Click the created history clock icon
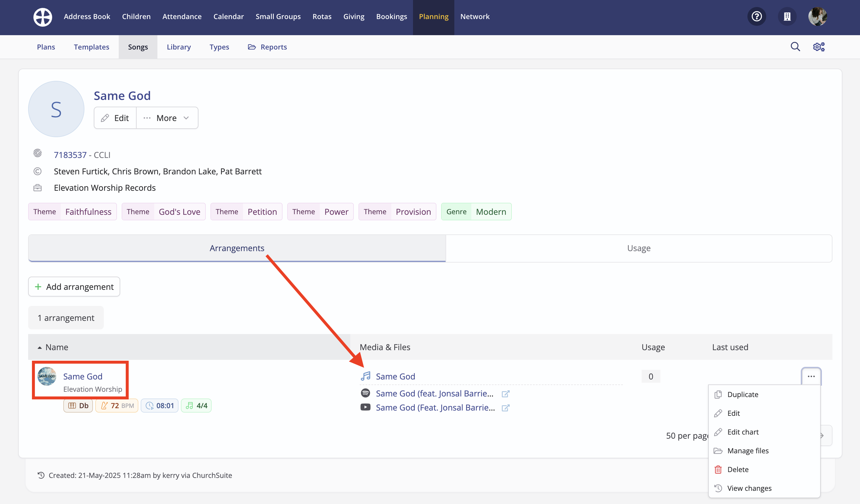The image size is (860, 504). (x=41, y=475)
